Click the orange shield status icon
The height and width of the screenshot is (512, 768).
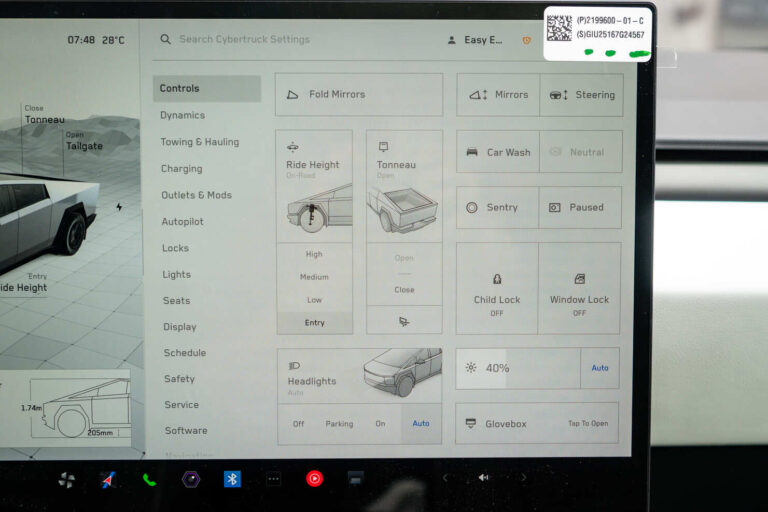[527, 41]
